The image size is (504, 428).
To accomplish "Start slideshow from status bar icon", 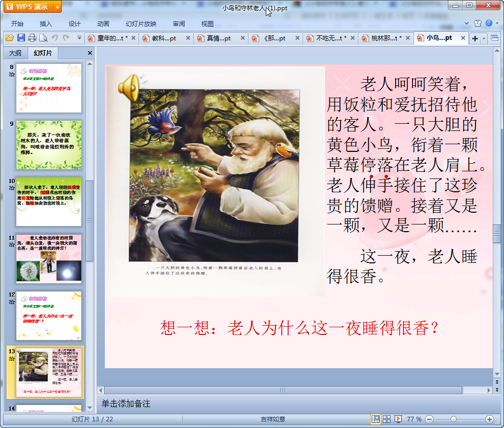I will 398,419.
